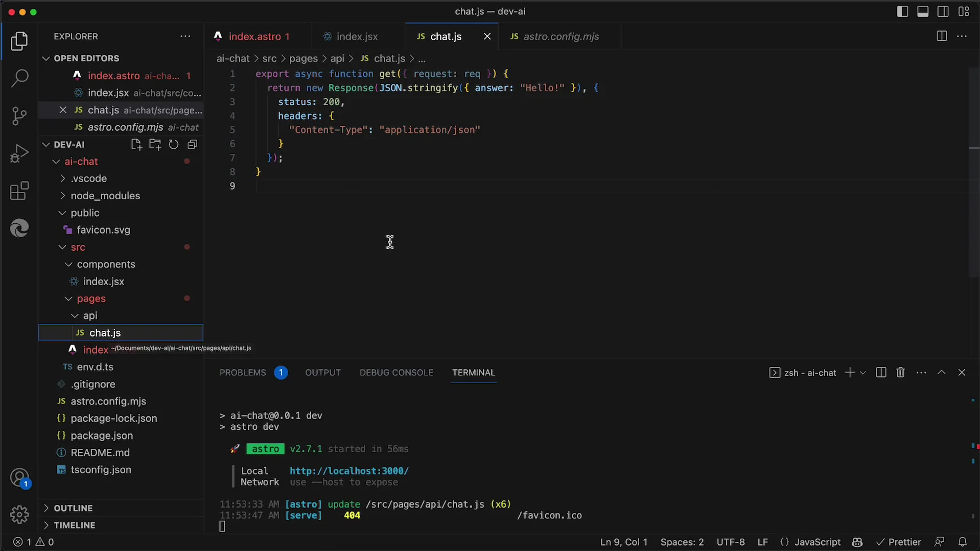Screen dimensions: 980x551
Task: Refresh the Explorer file tree
Action: [174, 145]
